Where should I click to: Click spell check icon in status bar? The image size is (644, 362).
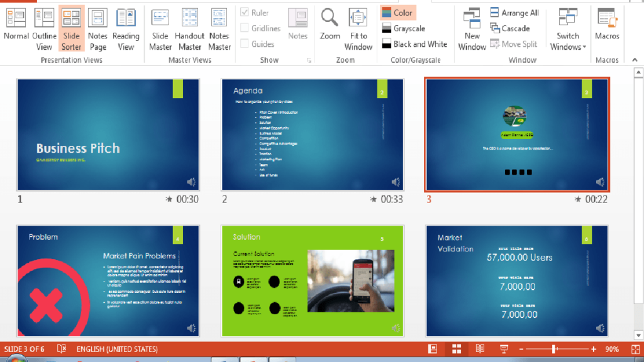(61, 349)
